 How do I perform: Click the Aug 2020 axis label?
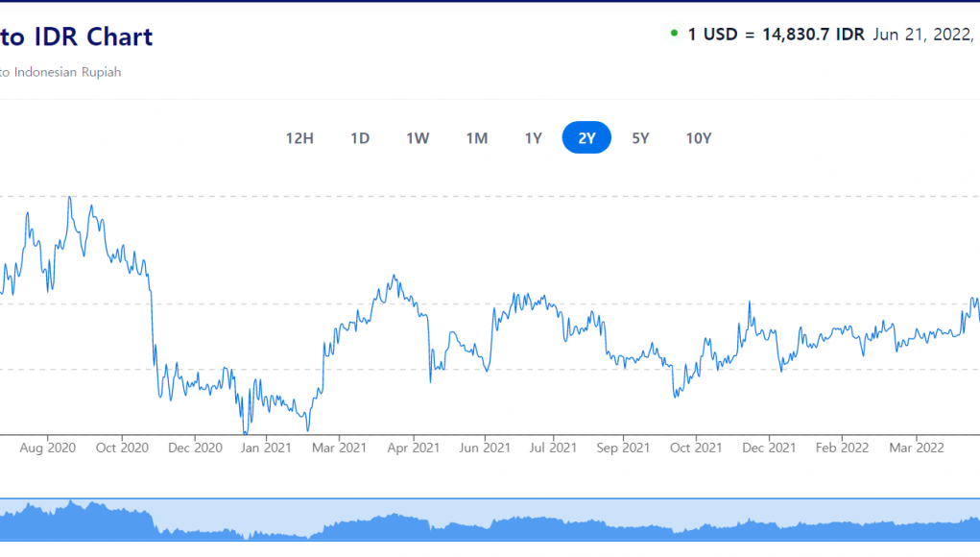tap(48, 448)
